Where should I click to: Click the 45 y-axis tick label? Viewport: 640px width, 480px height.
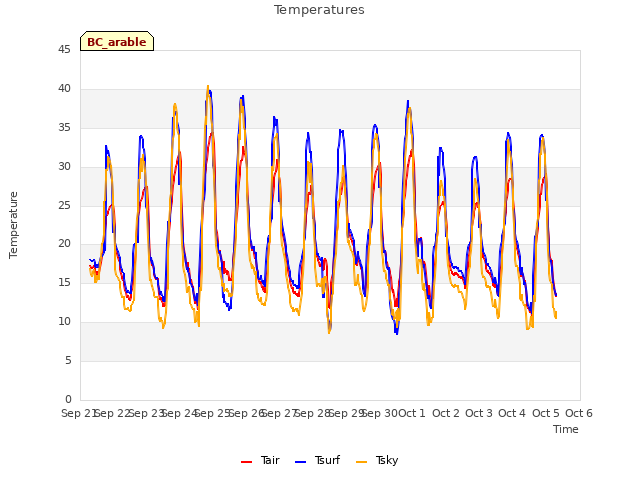click(x=64, y=50)
